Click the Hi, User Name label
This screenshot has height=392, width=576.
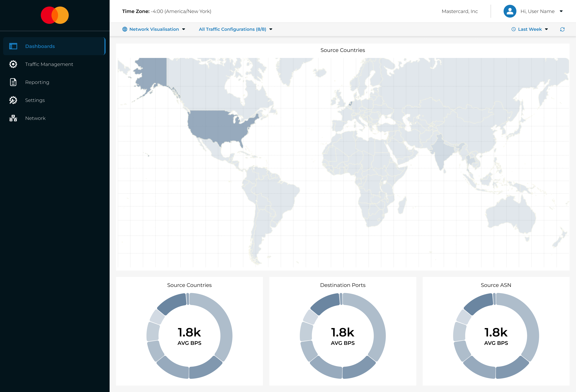537,11
